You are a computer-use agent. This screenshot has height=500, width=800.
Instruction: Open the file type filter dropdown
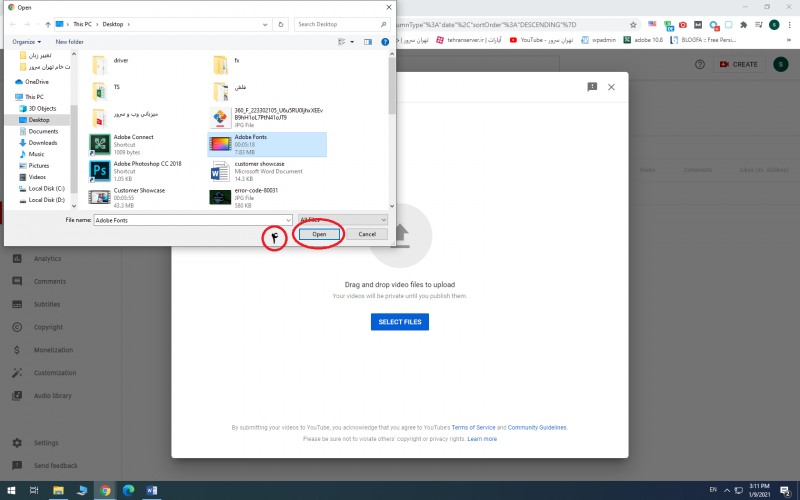point(342,219)
